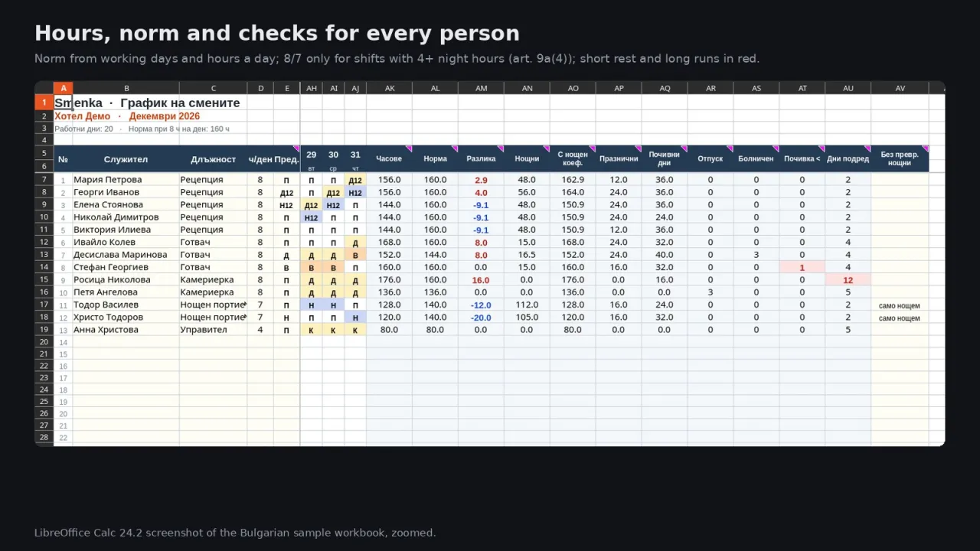Click the 'Болничен' header cell
980x551 pixels.
click(x=756, y=159)
